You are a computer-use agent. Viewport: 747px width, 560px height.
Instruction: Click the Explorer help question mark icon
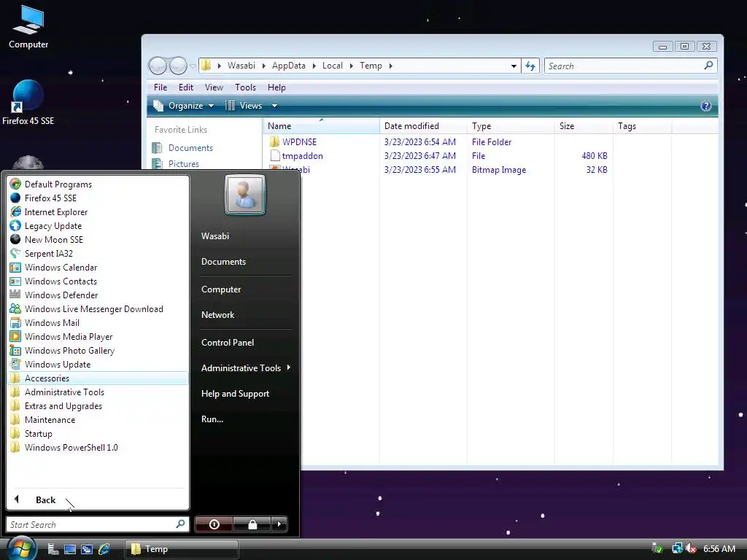[705, 106]
